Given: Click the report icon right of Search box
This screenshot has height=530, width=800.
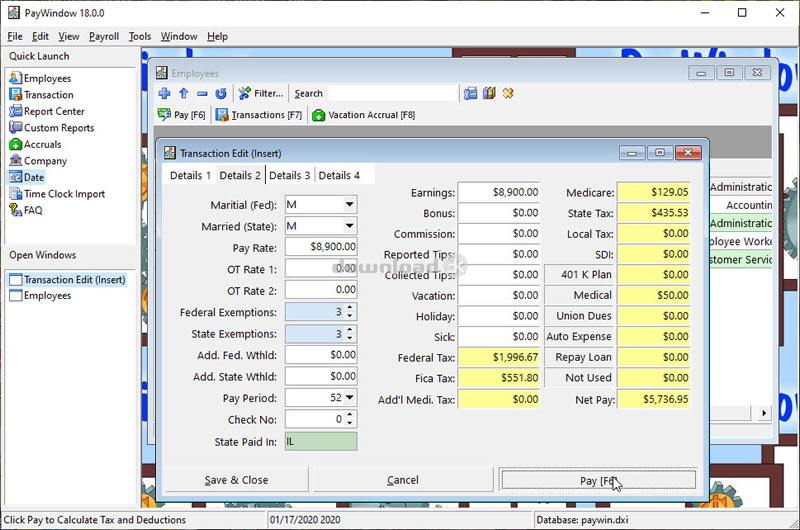Looking at the screenshot, I should (470, 93).
